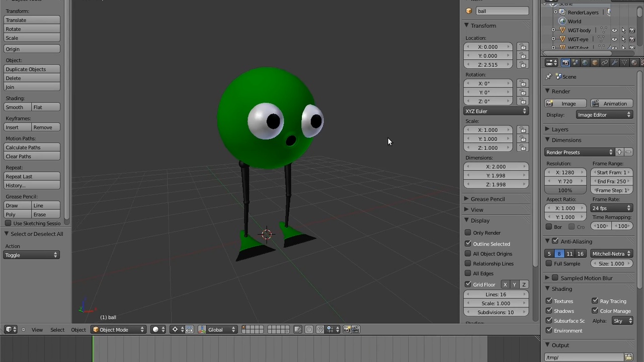644x362 pixels.
Task: Click the transform orientation axes icon
Action: 202,330
